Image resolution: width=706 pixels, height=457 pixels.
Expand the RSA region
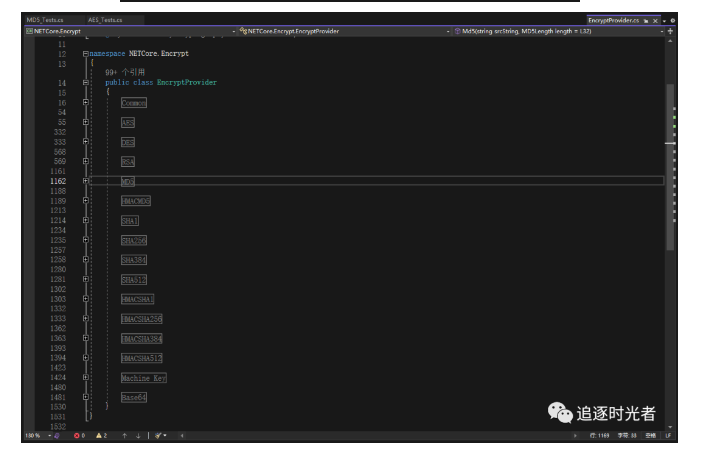tap(86, 161)
